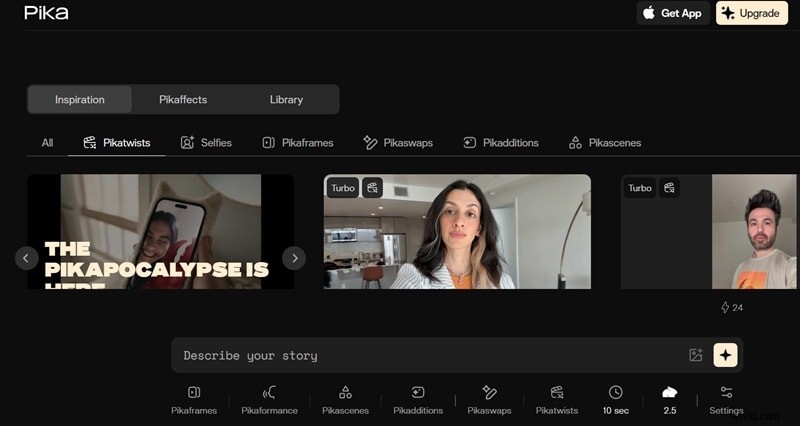Image resolution: width=800 pixels, height=426 pixels.
Task: Switch to the Inspiration tab
Action: [80, 99]
